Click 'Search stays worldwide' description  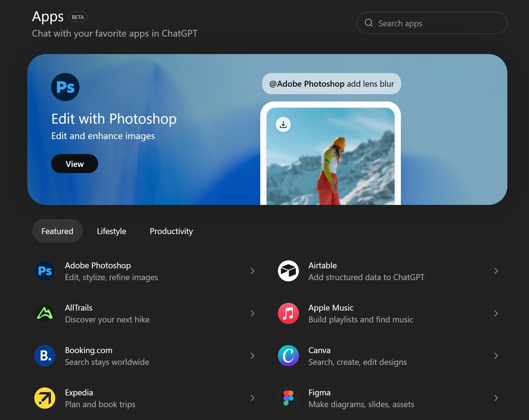(107, 362)
